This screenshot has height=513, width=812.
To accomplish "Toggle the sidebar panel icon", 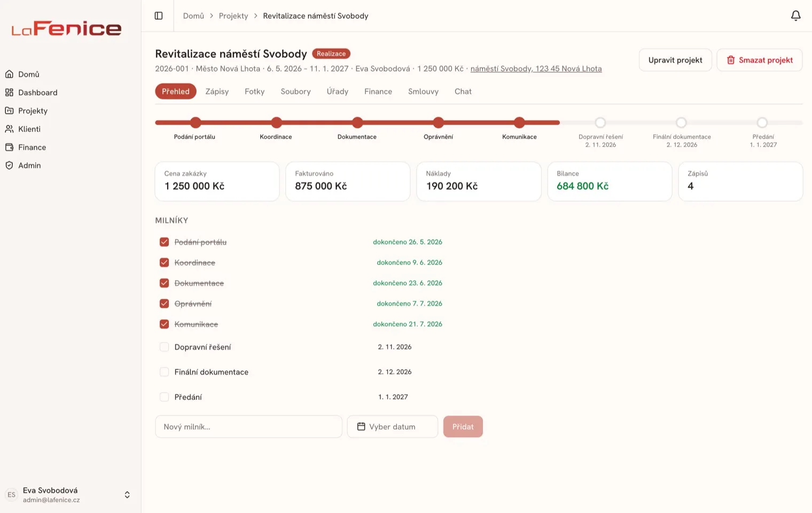I will 159,16.
